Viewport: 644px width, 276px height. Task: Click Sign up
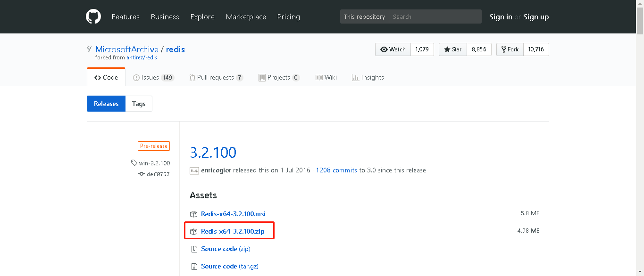pos(536,17)
